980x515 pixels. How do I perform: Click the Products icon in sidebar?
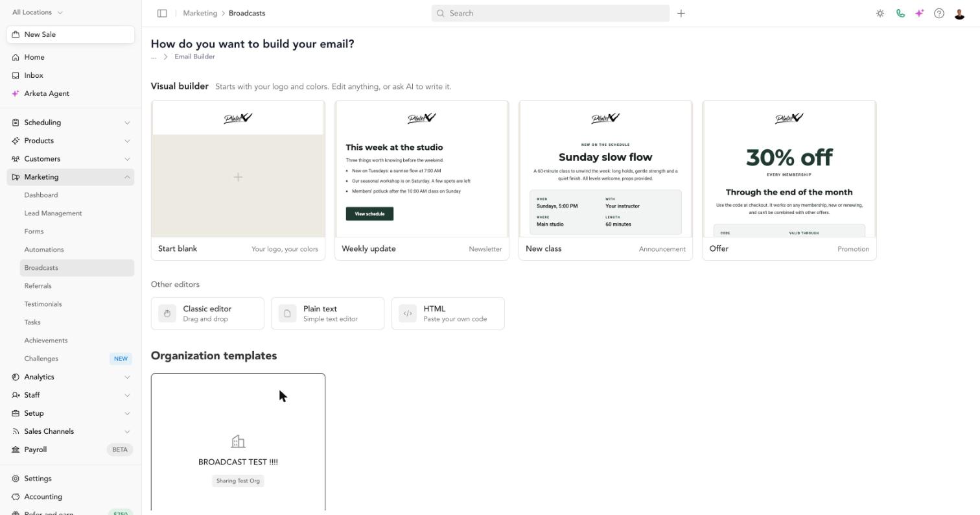[x=16, y=141]
